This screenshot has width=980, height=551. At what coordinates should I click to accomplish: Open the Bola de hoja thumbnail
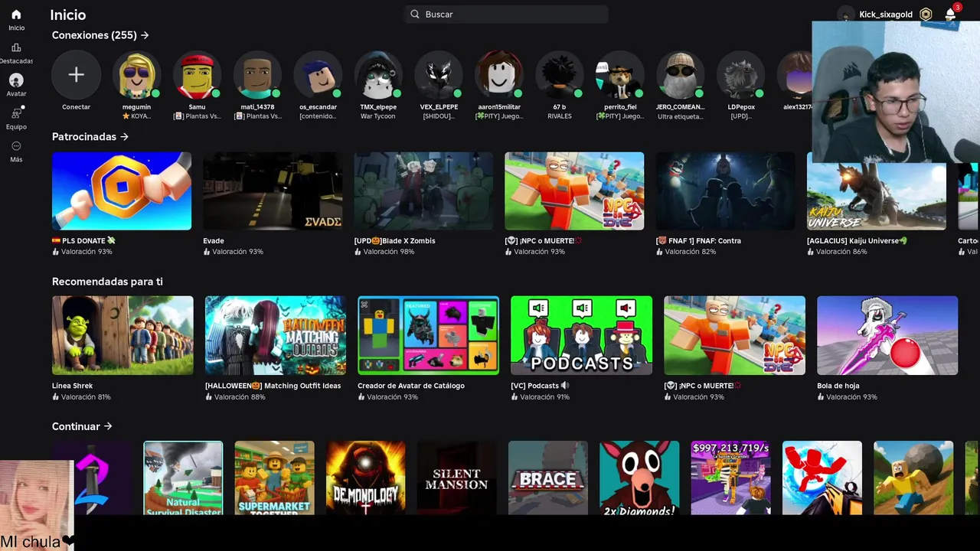(887, 335)
